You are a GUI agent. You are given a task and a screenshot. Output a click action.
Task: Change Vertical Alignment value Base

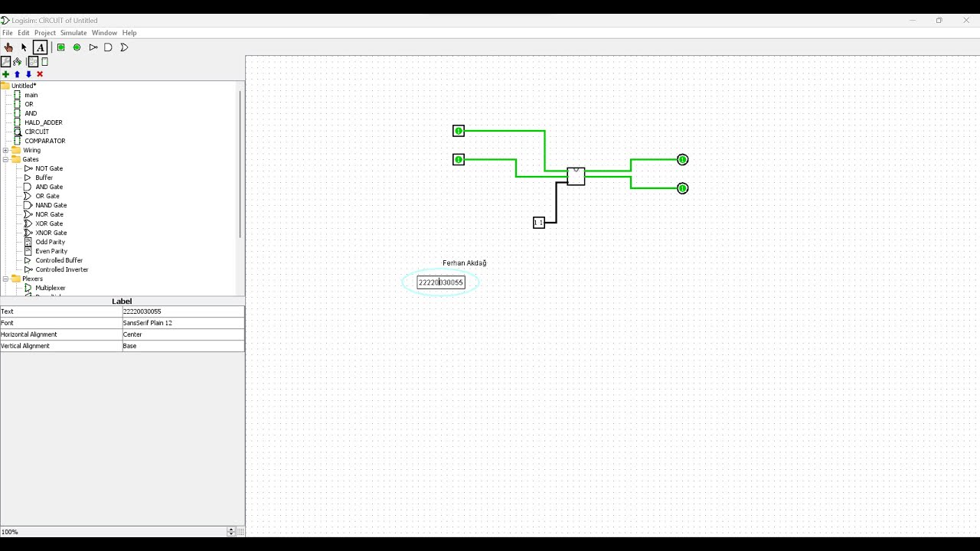(x=183, y=346)
